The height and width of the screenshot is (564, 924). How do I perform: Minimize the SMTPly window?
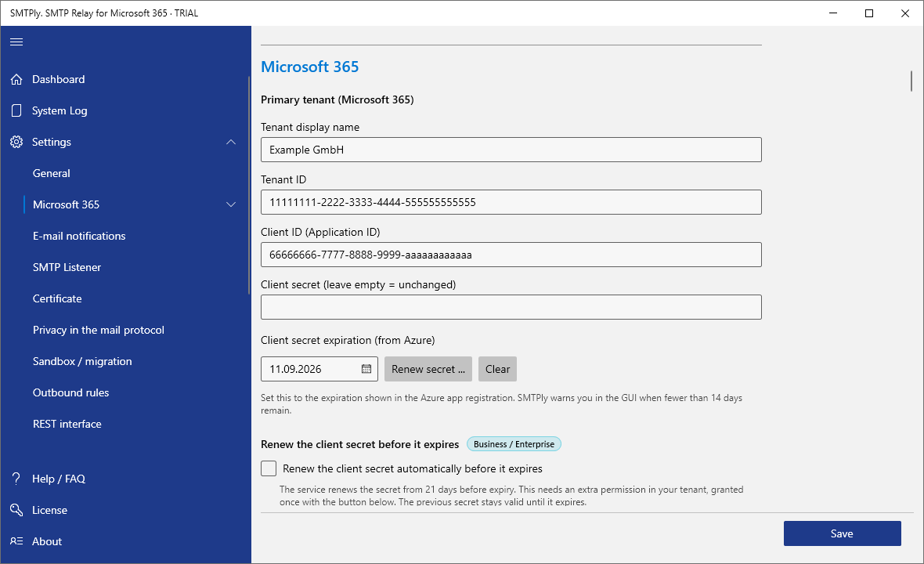tap(833, 13)
